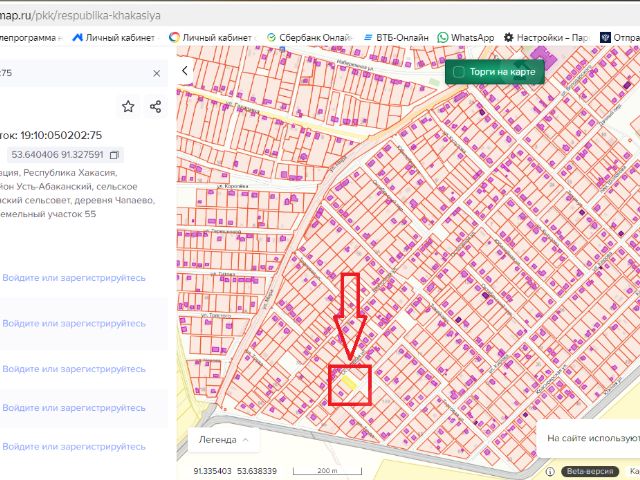Image resolution: width=640 pixels, height=480 pixels.
Task: Open map info icon near Beta-версия
Action: [550, 471]
